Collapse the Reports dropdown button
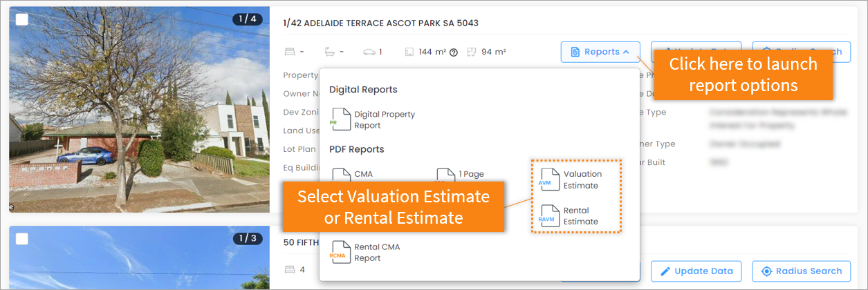 click(600, 52)
